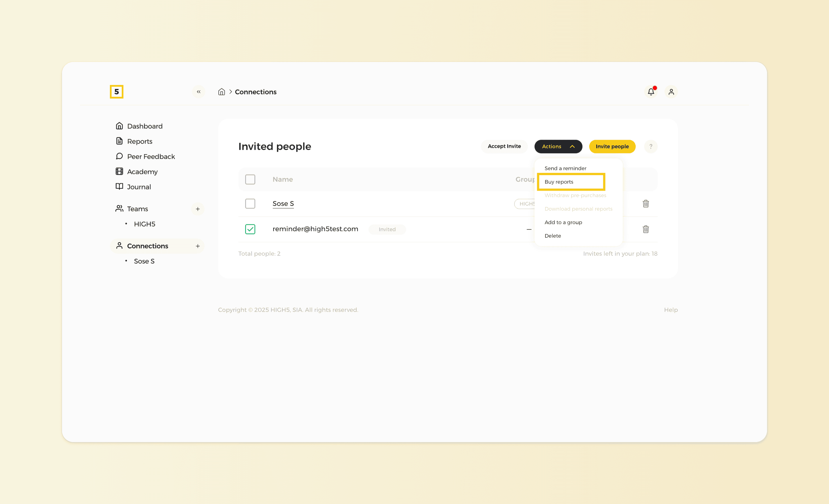This screenshot has height=504, width=829.
Task: Click the Academy icon
Action: (119, 171)
